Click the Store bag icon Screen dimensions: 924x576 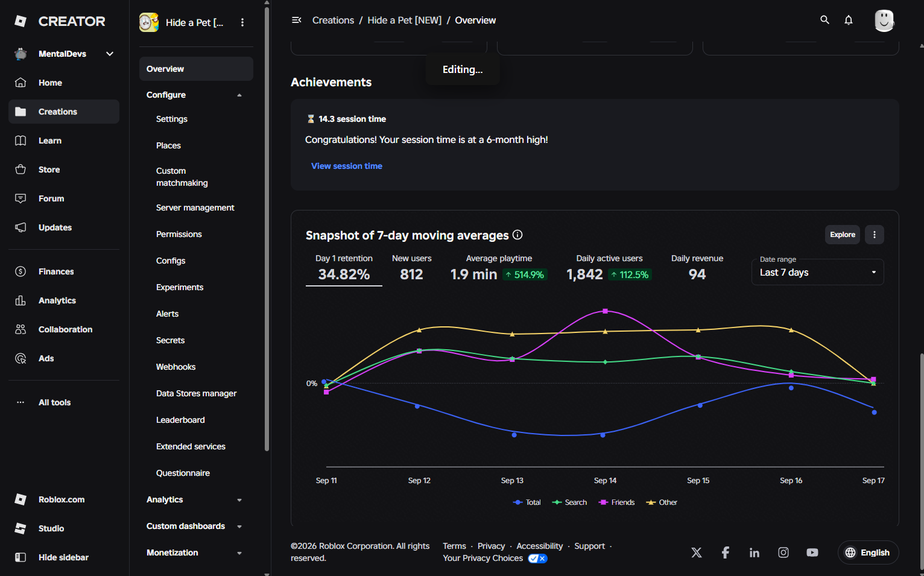tap(21, 169)
